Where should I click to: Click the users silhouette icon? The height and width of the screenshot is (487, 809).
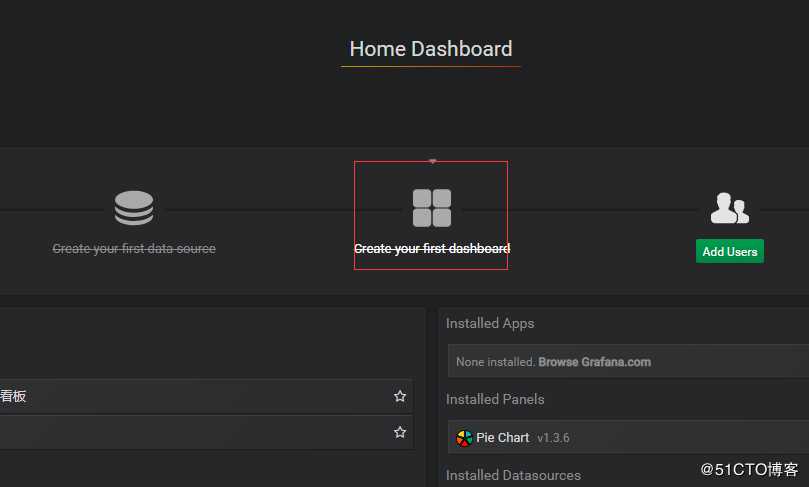[729, 208]
